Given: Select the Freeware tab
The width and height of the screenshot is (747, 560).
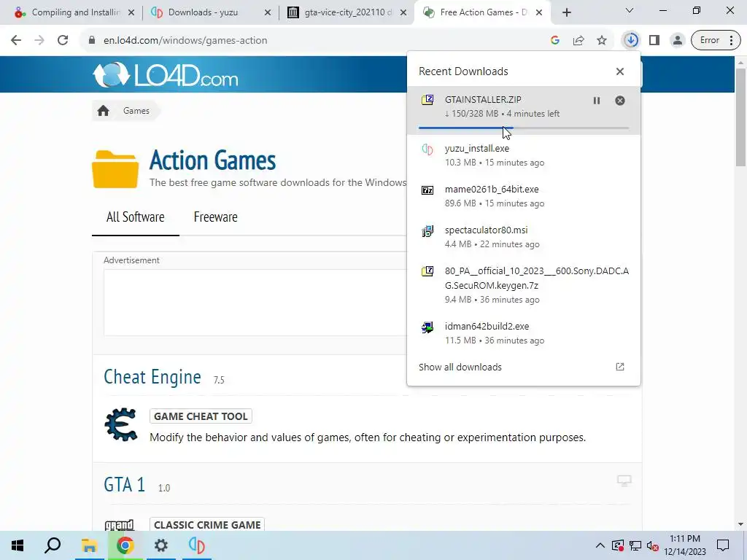Looking at the screenshot, I should pyautogui.click(x=215, y=217).
